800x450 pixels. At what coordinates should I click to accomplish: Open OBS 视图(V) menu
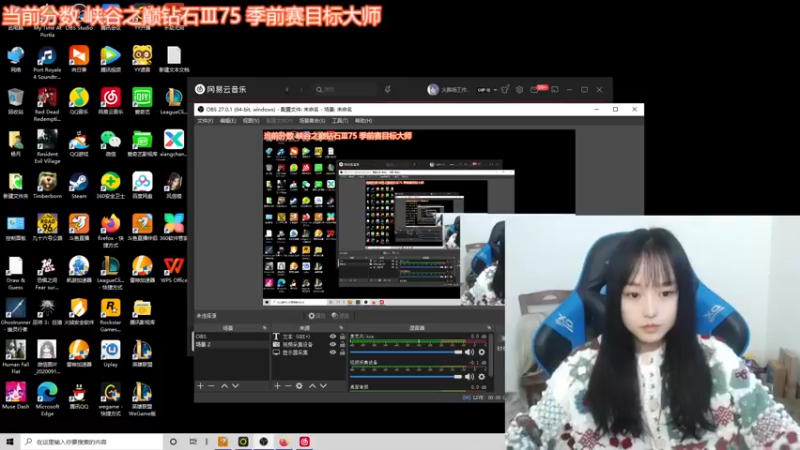coord(251,121)
